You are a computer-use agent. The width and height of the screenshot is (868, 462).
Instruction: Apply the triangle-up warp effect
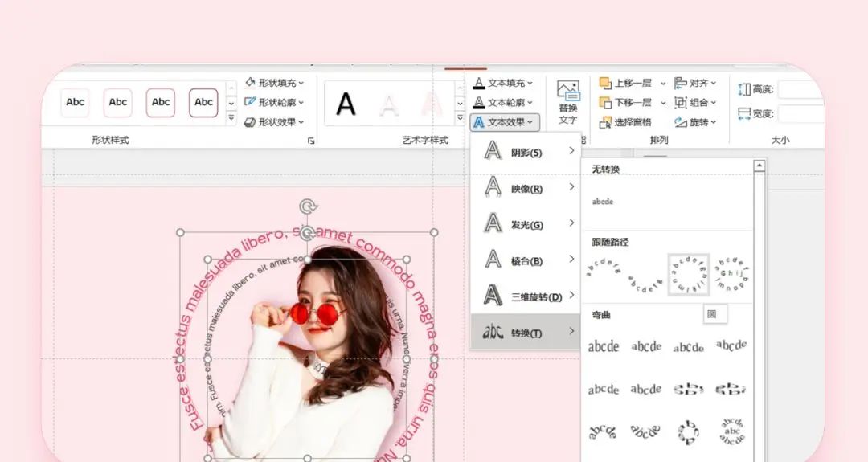[x=689, y=347]
